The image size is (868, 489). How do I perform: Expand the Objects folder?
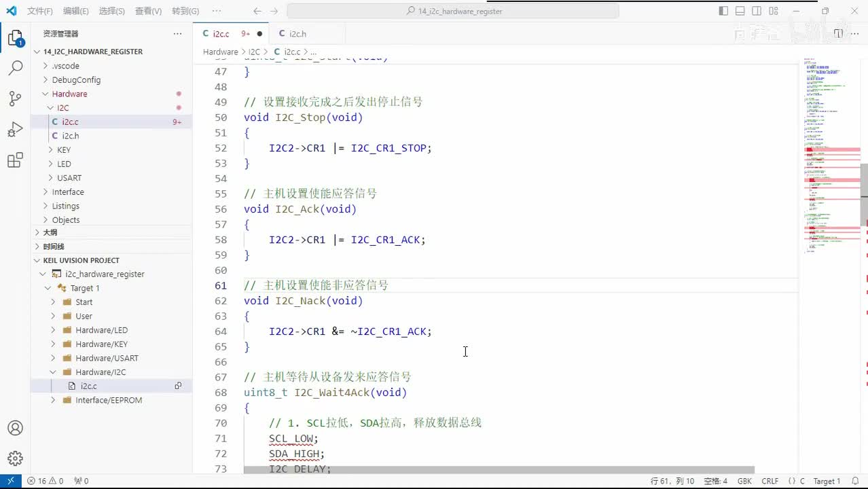click(x=66, y=220)
